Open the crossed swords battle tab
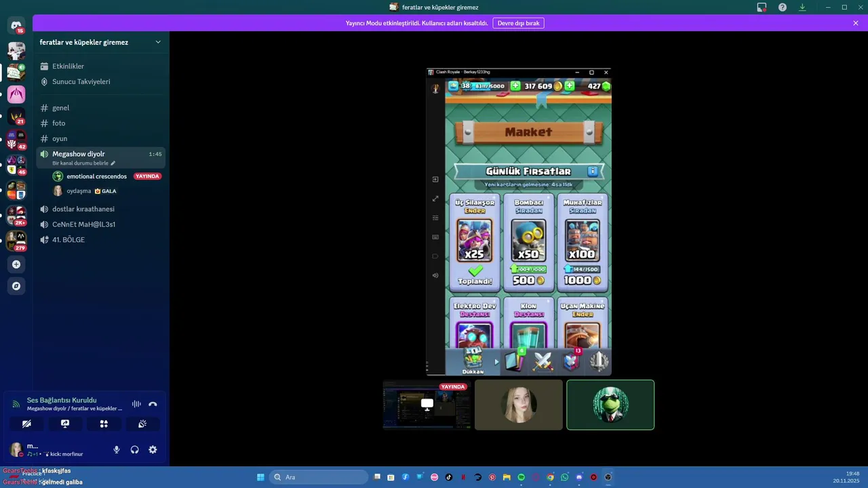868x488 pixels. click(543, 362)
